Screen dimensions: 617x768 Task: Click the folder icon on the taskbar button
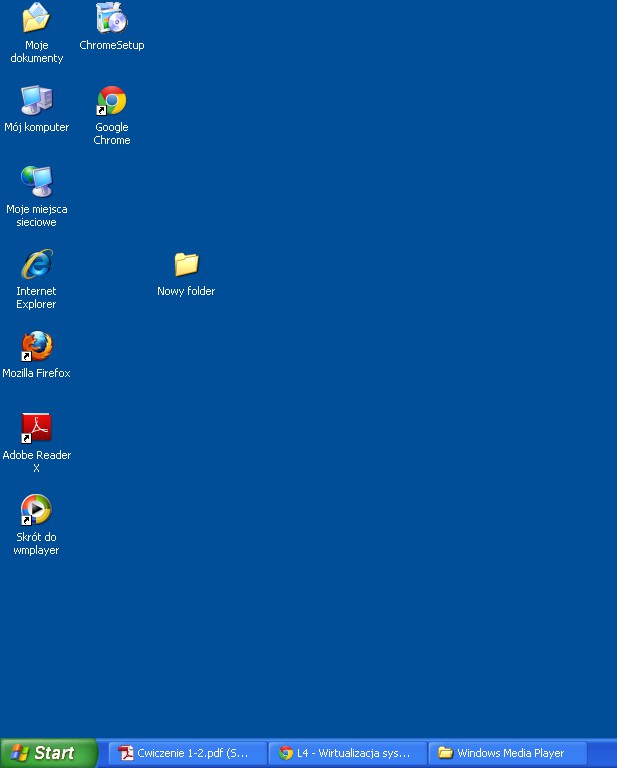(x=446, y=753)
